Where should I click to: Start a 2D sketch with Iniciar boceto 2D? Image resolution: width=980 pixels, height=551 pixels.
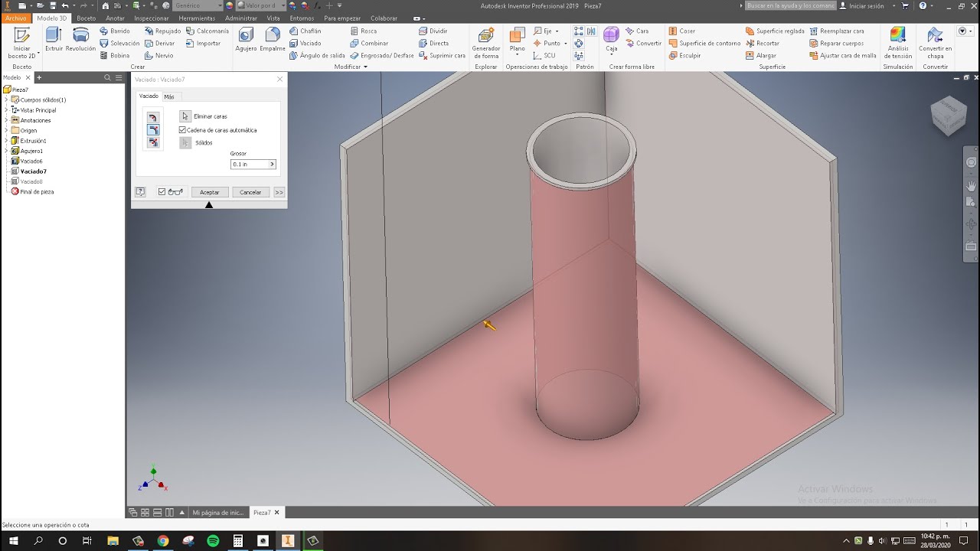click(x=21, y=43)
